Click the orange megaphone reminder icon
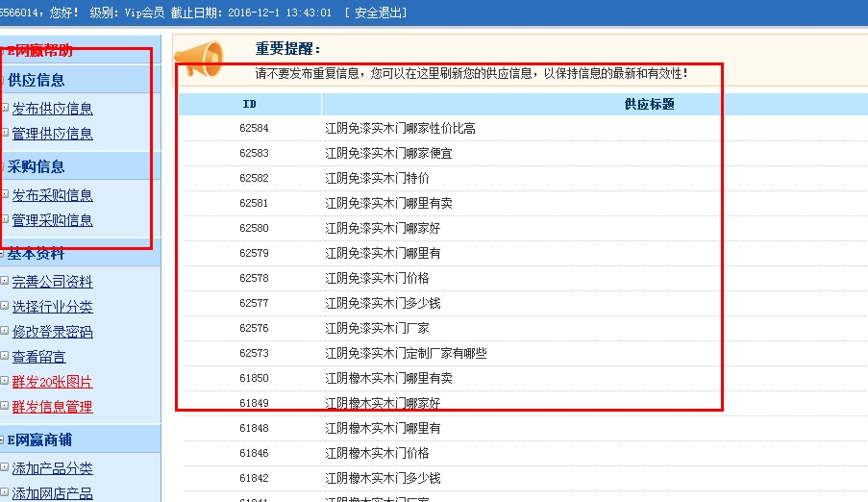 coord(202,59)
